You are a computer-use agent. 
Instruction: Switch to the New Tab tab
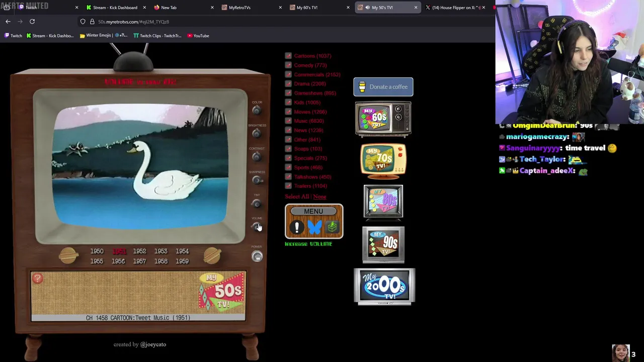click(183, 8)
